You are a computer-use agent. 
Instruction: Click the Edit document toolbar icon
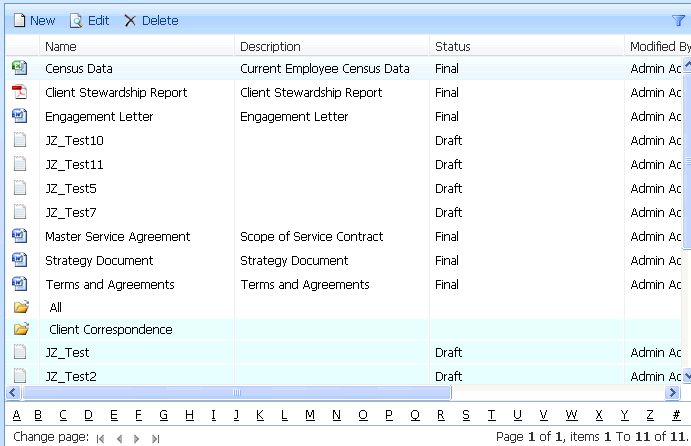click(x=75, y=20)
